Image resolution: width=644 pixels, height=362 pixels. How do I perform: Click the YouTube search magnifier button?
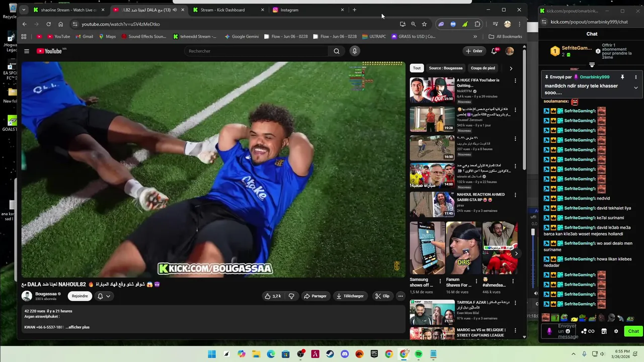coord(337,51)
